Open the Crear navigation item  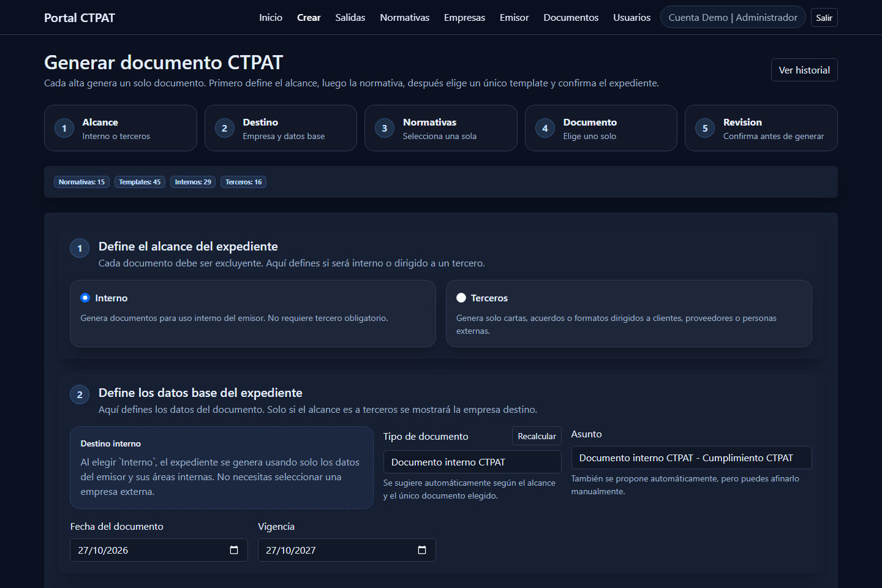(x=309, y=17)
